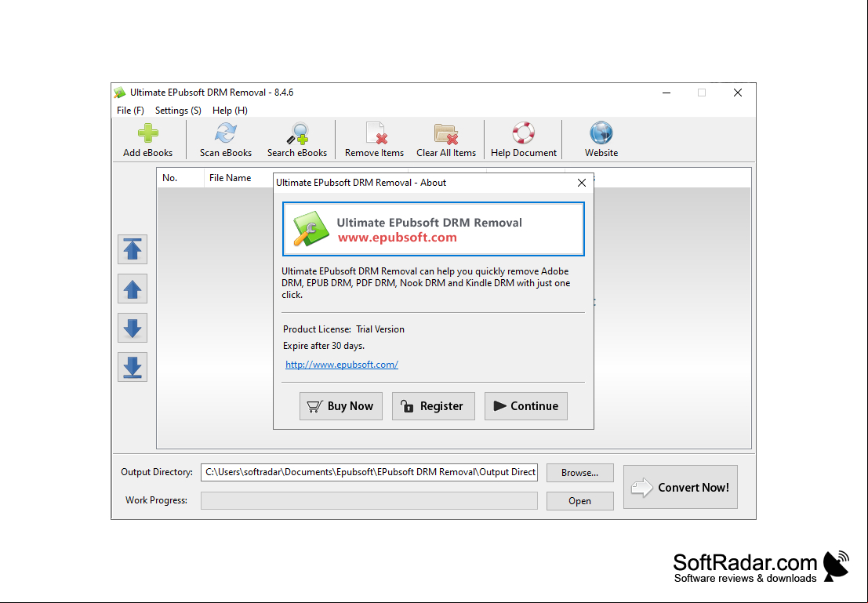Click the Output Directory path field

click(x=369, y=472)
